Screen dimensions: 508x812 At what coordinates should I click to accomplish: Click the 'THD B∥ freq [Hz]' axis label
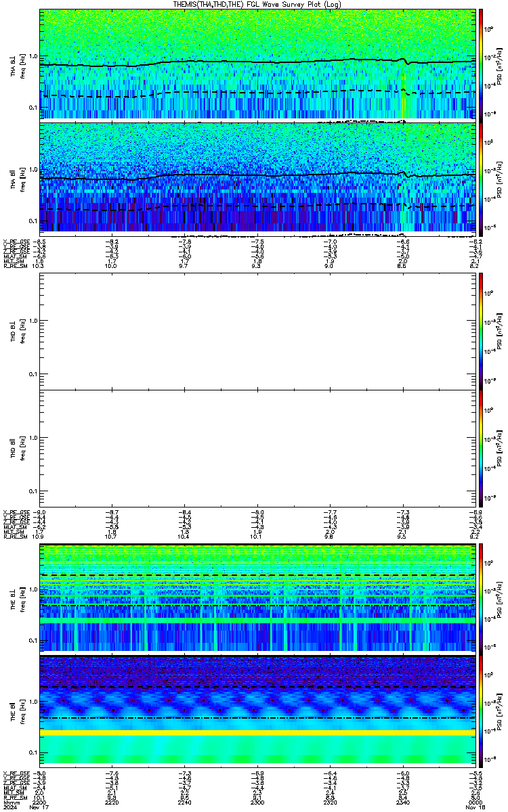coord(18,448)
